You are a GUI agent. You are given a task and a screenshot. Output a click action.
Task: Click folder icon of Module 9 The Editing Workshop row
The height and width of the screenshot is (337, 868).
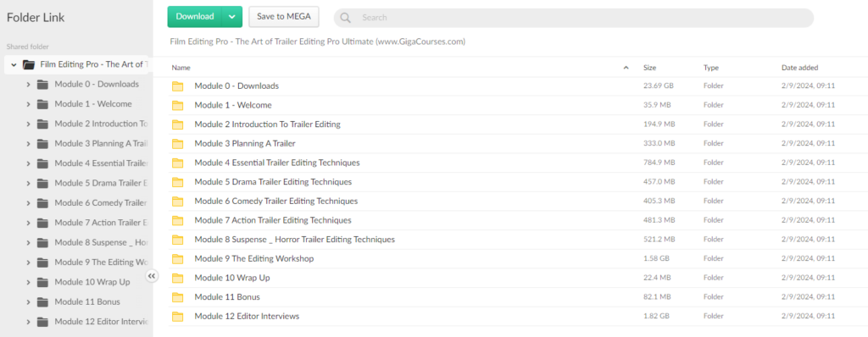pos(177,258)
